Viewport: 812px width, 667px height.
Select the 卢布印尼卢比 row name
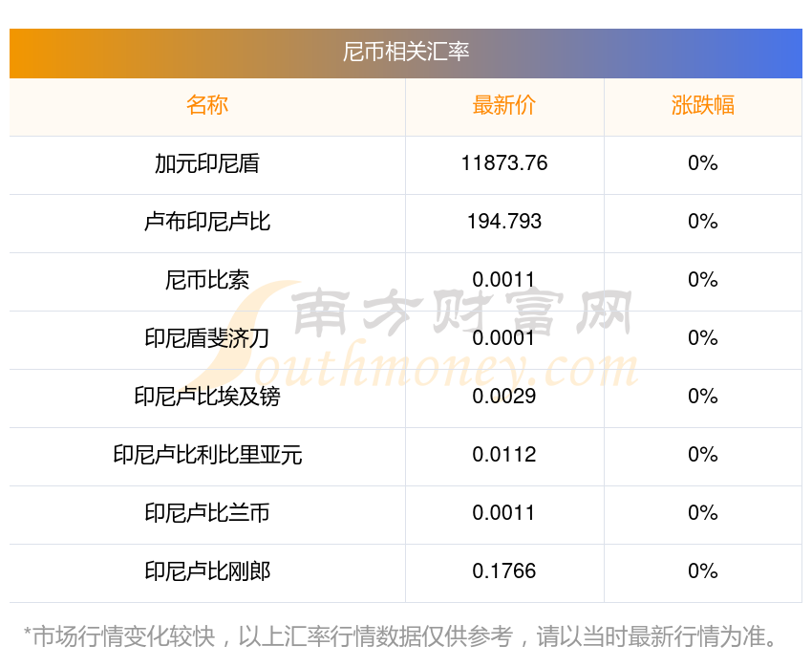click(x=207, y=222)
